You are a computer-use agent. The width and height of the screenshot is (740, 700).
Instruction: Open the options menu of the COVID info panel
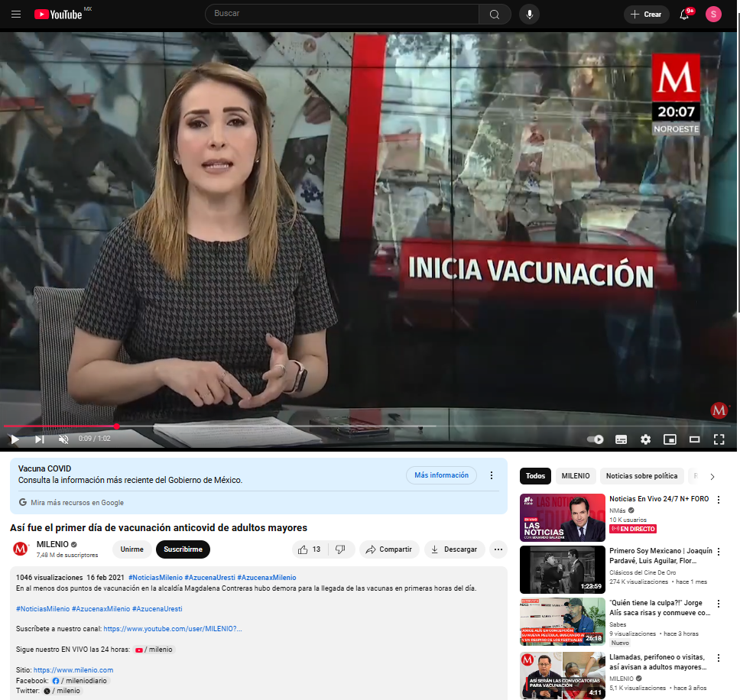click(492, 475)
